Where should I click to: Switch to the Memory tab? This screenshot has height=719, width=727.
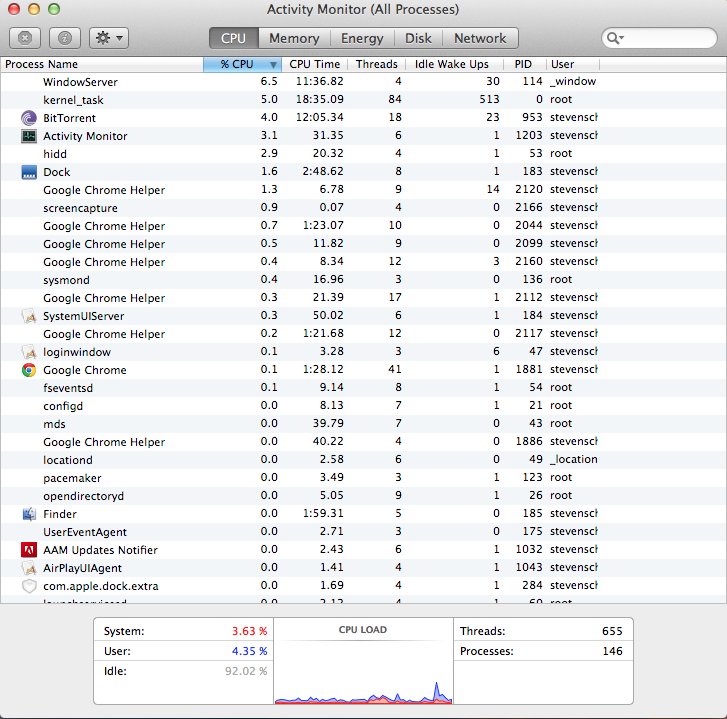tap(294, 38)
